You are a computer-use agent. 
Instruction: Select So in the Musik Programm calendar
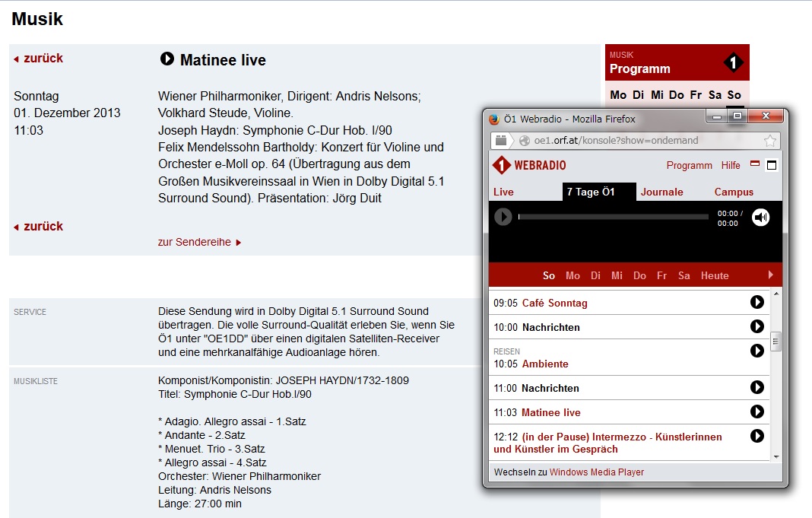click(x=734, y=95)
